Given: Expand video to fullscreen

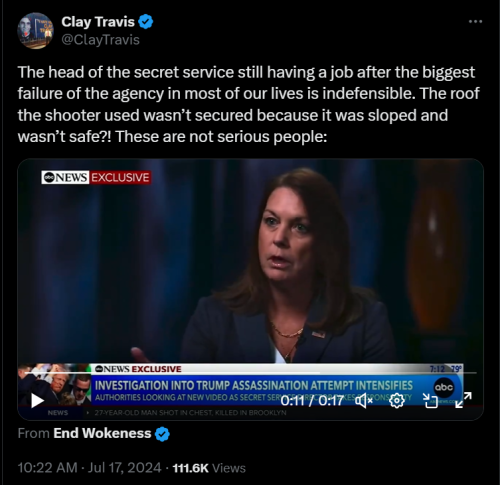Looking at the screenshot, I should coord(463,400).
